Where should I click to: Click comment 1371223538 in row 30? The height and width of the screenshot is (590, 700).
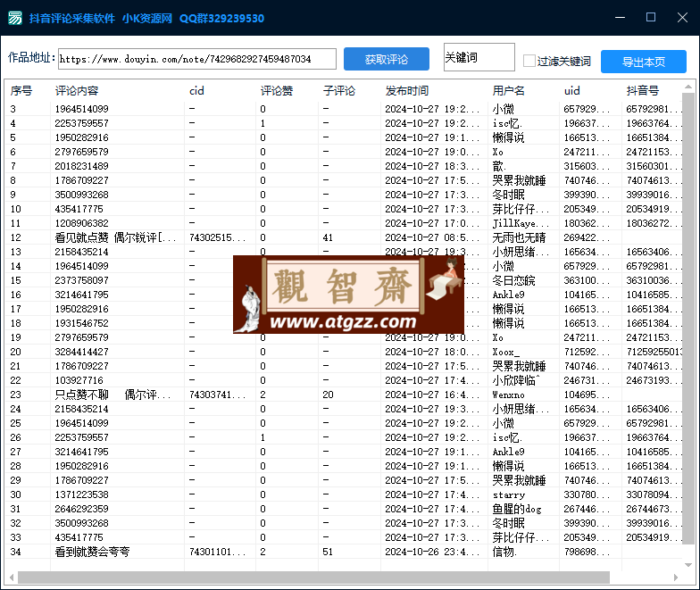tap(82, 494)
